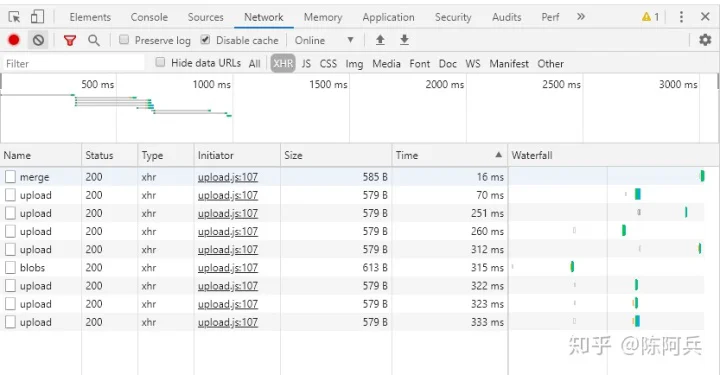Click the file icon beside blobs
The height and width of the screenshot is (375, 720).
10,268
